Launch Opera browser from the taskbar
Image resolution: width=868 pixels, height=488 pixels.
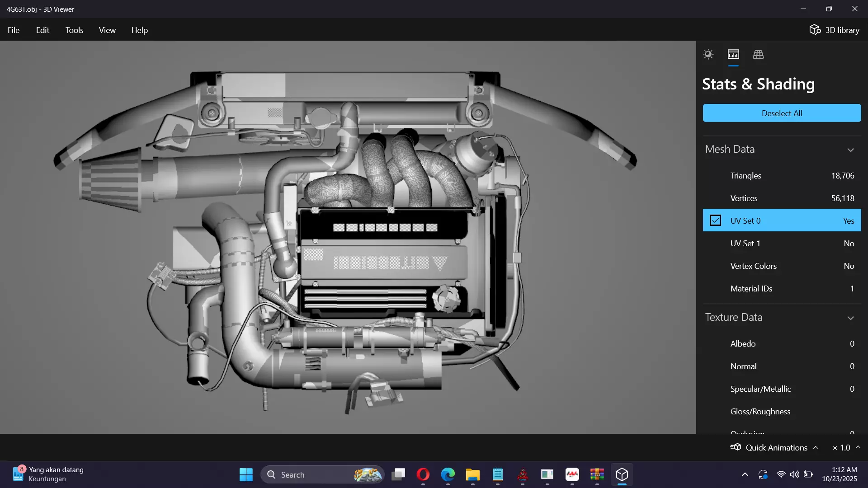click(423, 474)
